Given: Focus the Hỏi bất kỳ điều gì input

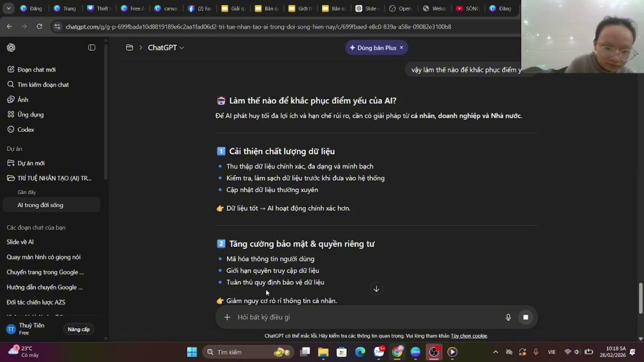Looking at the screenshot, I should pyautogui.click(x=367, y=317).
